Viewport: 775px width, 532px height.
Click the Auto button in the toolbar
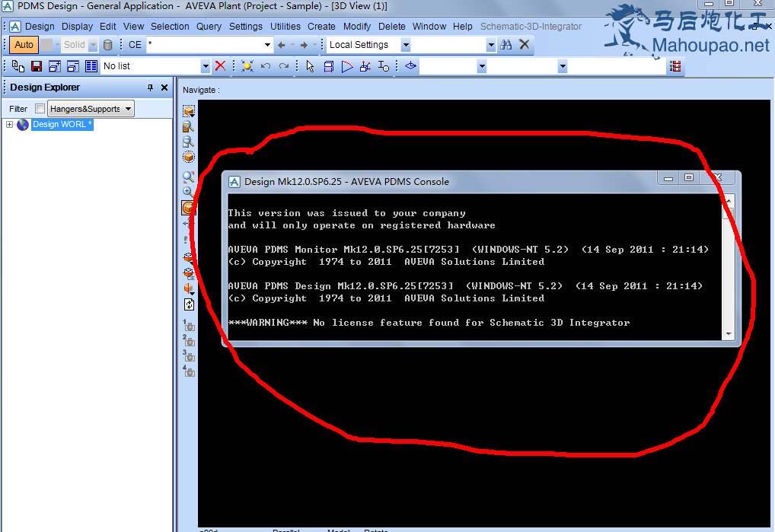coord(24,45)
